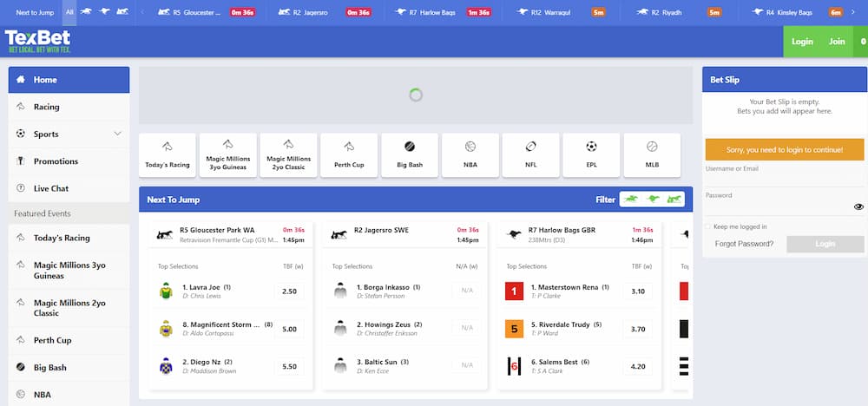This screenshot has width=868, height=406.
Task: Bet on Magnificent Storm at 5.00
Action: point(290,329)
